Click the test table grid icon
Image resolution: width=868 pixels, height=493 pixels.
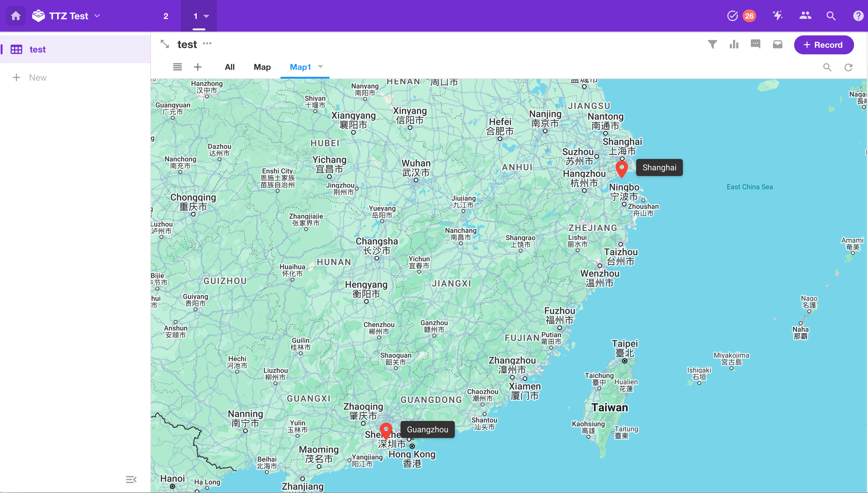[16, 49]
